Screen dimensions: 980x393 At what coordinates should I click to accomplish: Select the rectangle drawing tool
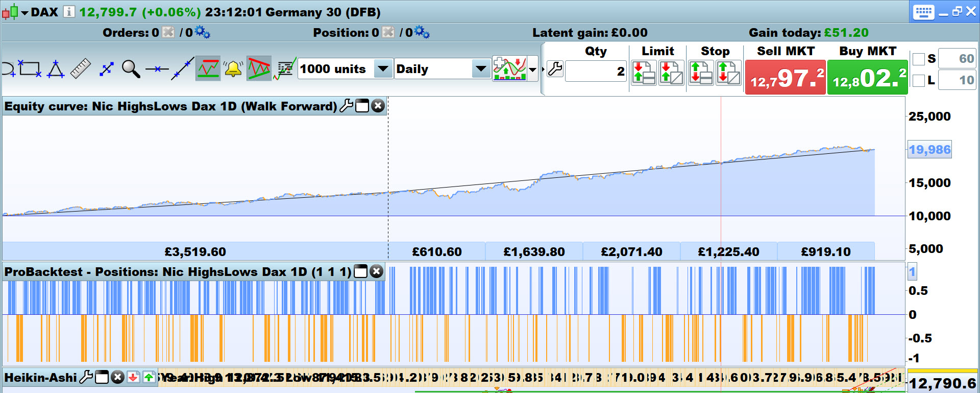pos(30,69)
